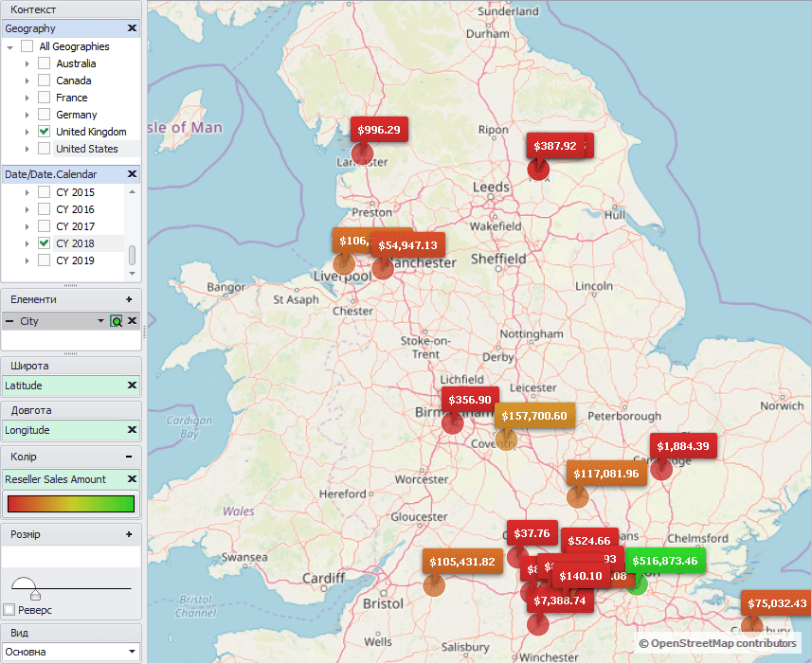Click the $516,873.46 green map marker label
Viewport: 812px width, 664px height.
coord(665,561)
